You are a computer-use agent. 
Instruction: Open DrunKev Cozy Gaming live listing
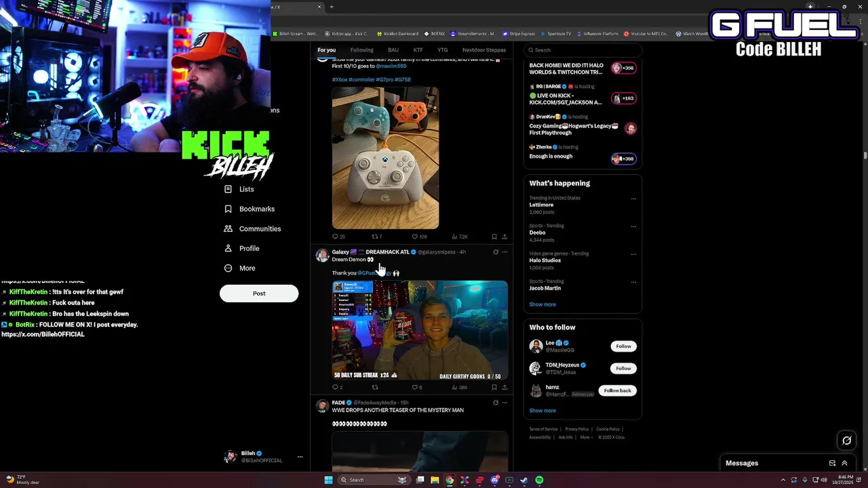pos(583,125)
